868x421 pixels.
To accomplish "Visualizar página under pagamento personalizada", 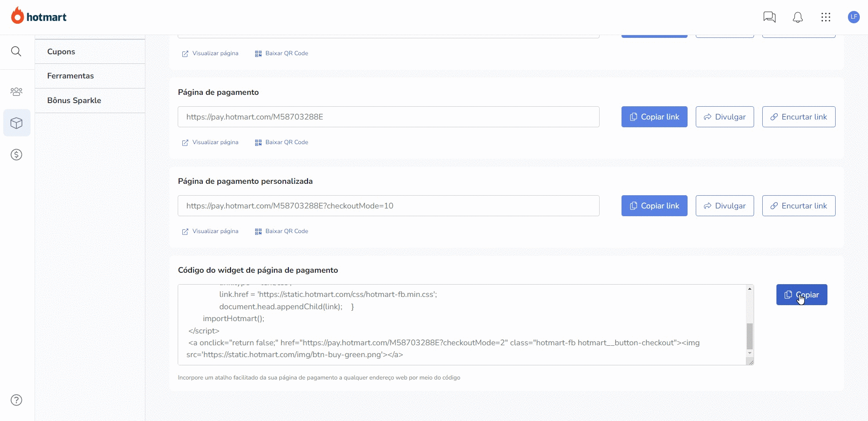I will coord(210,231).
